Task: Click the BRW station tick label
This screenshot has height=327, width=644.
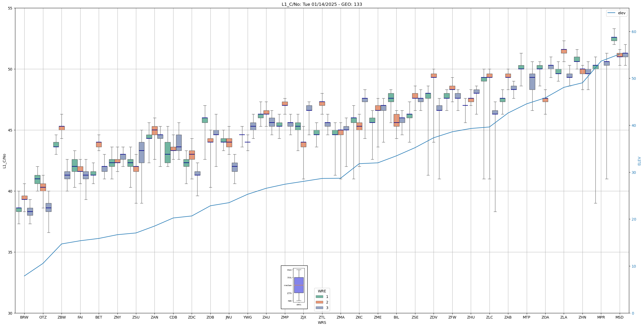Action: point(24,317)
